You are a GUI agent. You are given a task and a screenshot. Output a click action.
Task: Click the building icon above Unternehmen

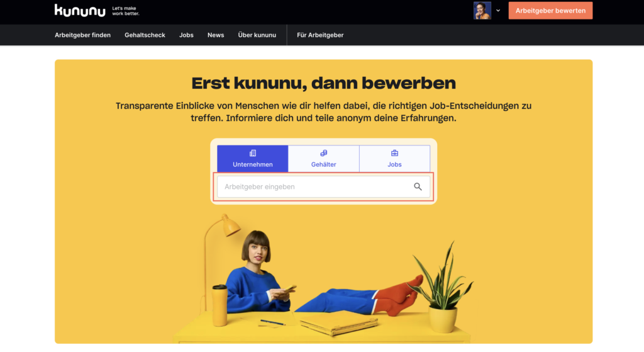pos(253,154)
